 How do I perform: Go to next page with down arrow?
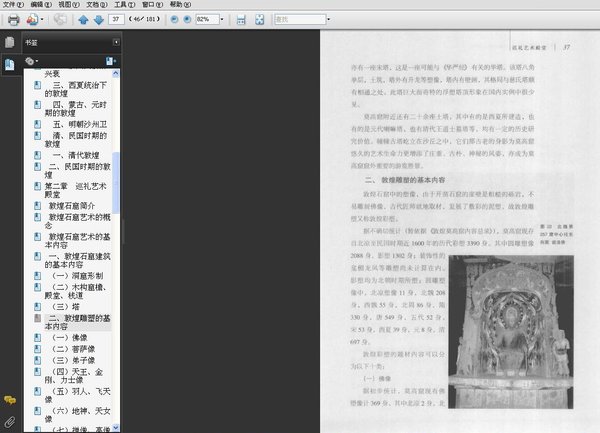click(98, 19)
